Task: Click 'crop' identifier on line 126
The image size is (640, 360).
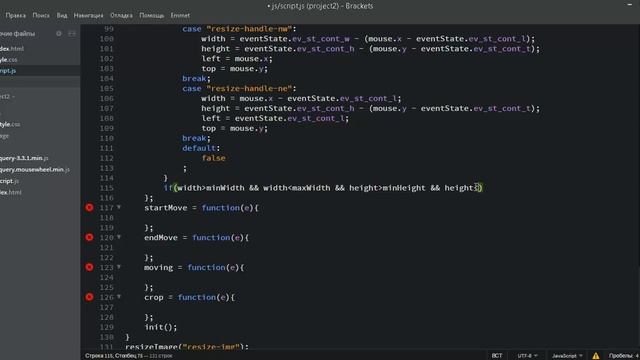Action: (153, 297)
